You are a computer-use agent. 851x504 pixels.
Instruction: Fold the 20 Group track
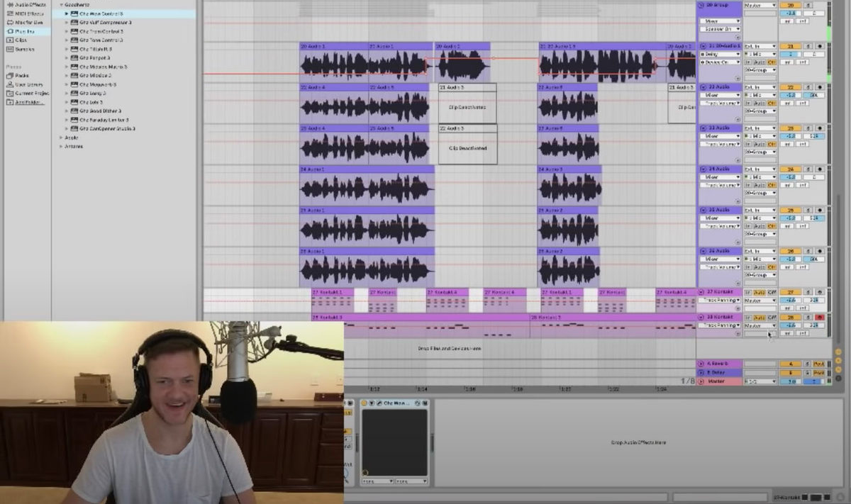click(702, 5)
